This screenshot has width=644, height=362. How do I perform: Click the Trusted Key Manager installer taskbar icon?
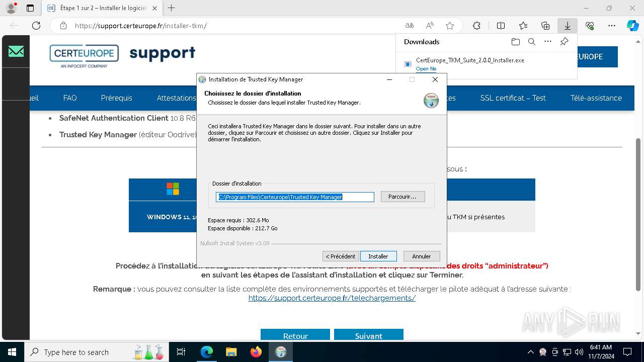click(280, 352)
